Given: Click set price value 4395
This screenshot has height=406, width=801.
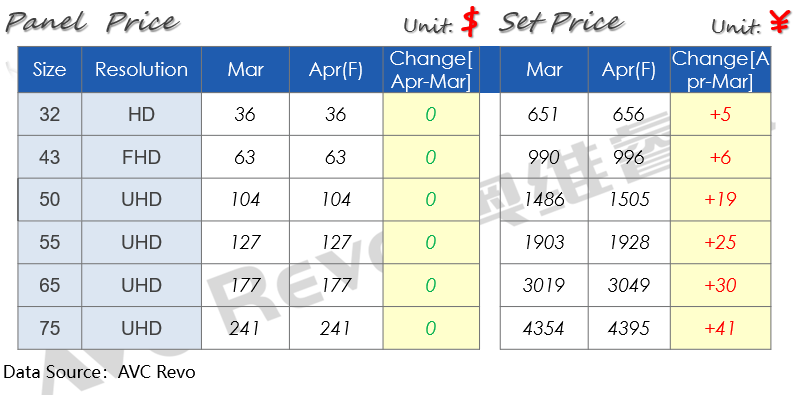Looking at the screenshot, I should point(629,328).
